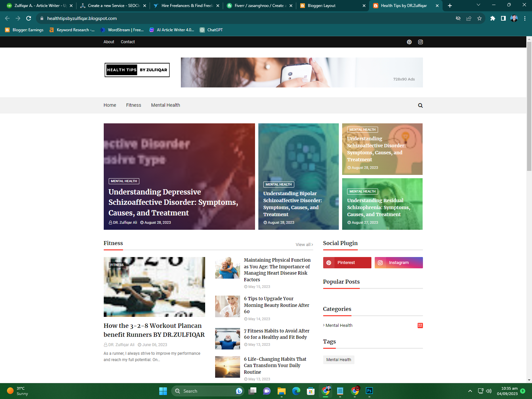Open the Health Tips by Zulfiqar logo
532x399 pixels.
coord(137,70)
